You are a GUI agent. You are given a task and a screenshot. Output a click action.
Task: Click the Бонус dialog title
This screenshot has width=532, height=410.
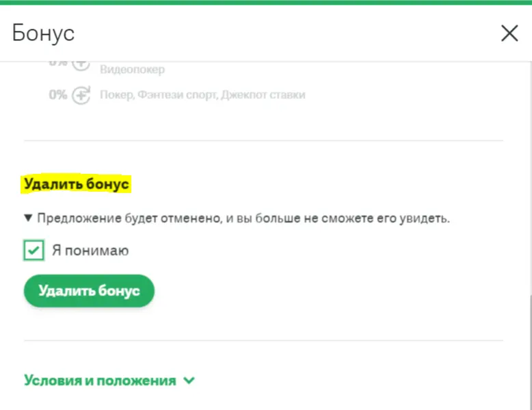coord(44,33)
